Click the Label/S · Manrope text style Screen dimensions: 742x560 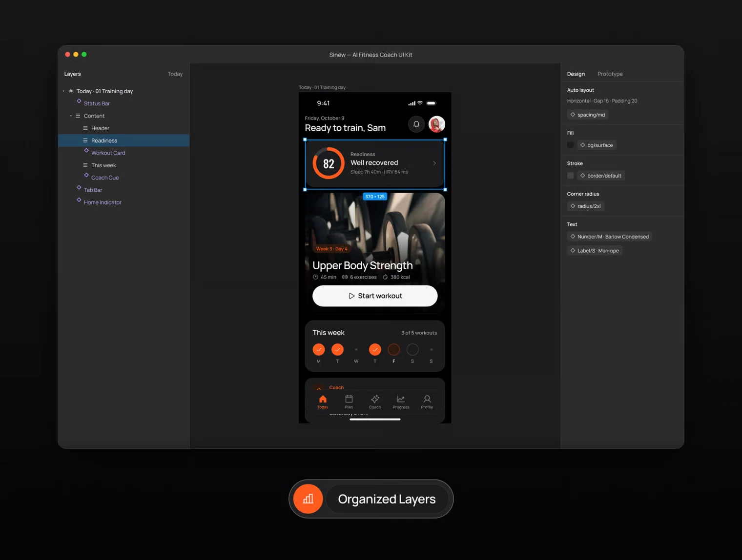(595, 251)
